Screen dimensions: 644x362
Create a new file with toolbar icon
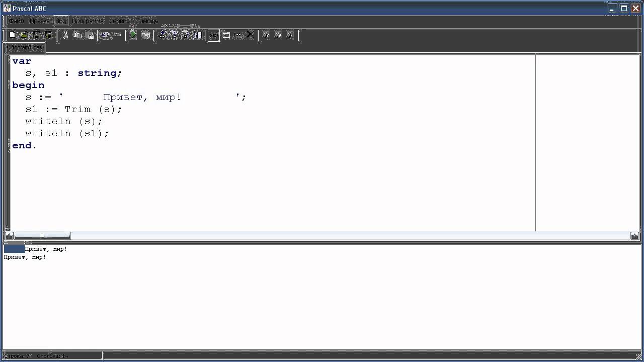pos(12,35)
